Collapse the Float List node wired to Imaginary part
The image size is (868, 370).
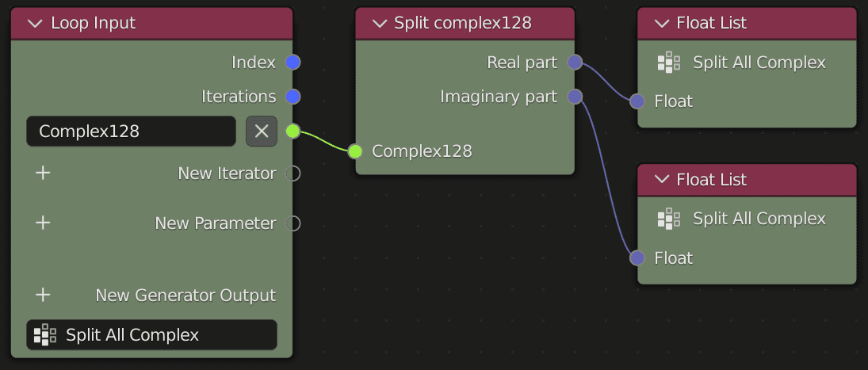(x=662, y=180)
